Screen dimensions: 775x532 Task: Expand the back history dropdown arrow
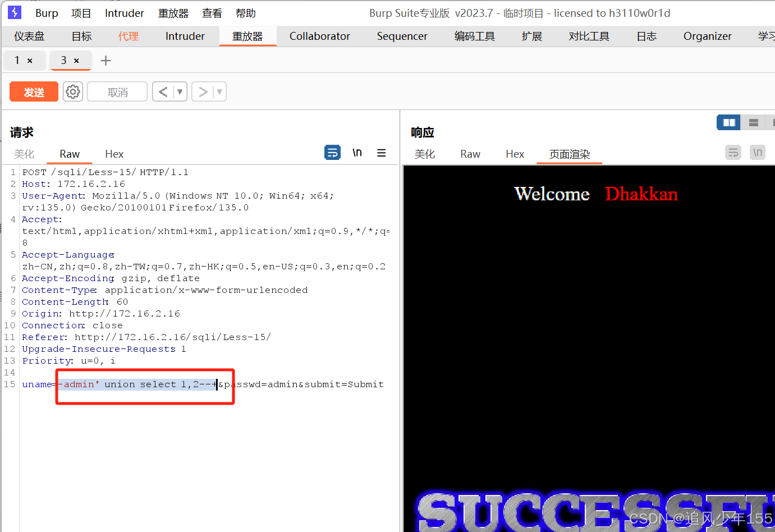tap(180, 91)
